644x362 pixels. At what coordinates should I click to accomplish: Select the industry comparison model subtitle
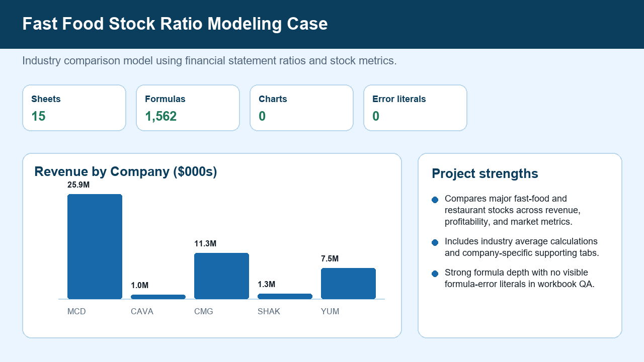point(209,61)
